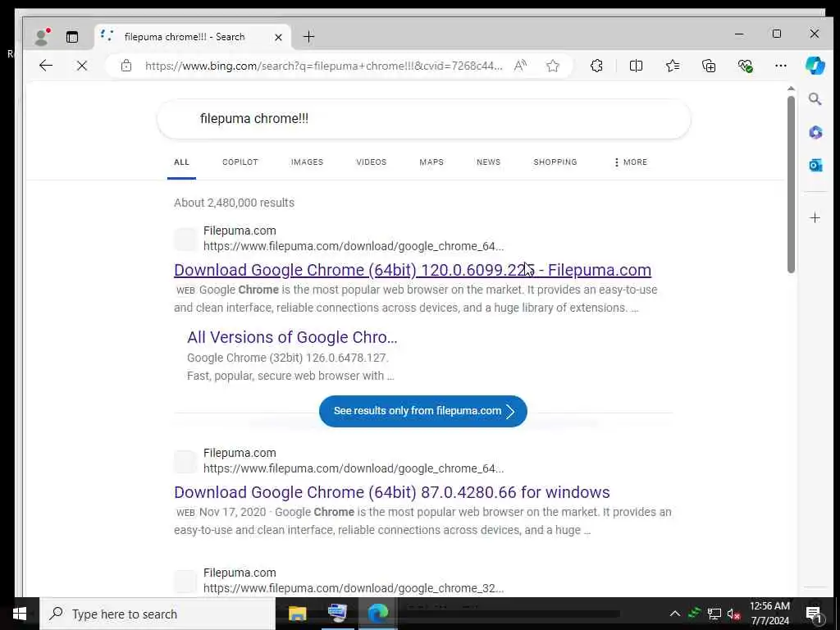Toggle the Split screen icon
The width and height of the screenshot is (840, 630).
pos(636,66)
